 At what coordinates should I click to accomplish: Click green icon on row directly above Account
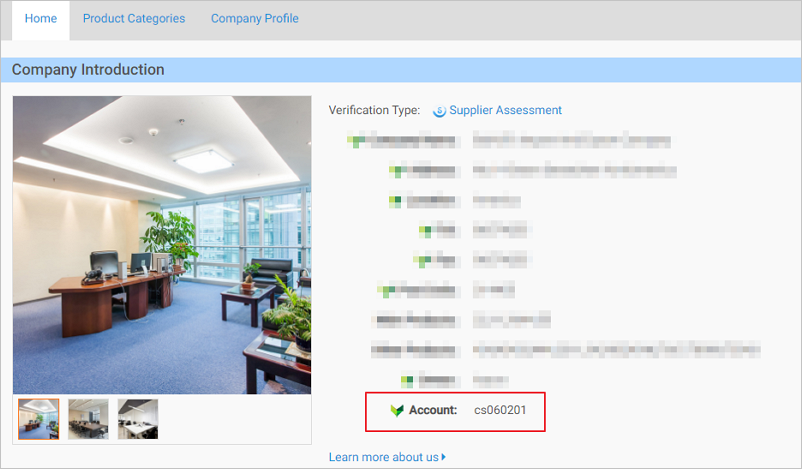(408, 380)
